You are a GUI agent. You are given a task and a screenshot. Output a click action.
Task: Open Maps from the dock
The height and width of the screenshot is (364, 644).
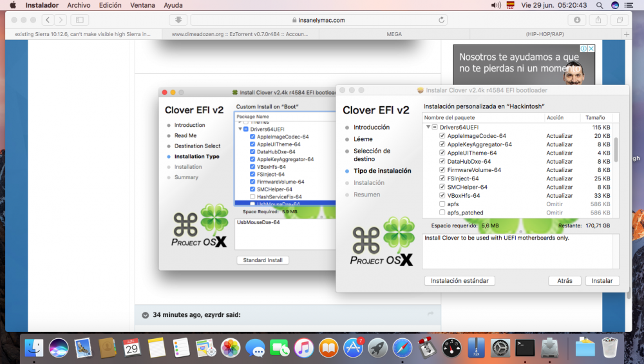206,348
